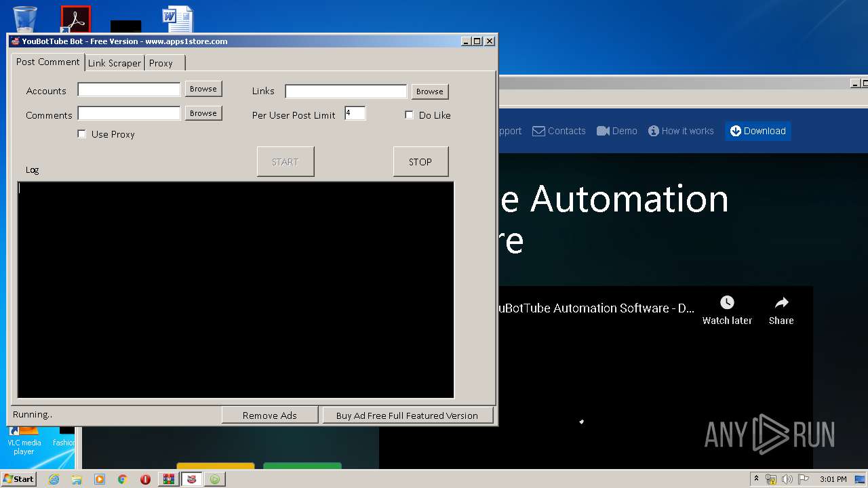Select YouBotTube Bot taskbar button
The height and width of the screenshot is (488, 868).
pos(192,479)
